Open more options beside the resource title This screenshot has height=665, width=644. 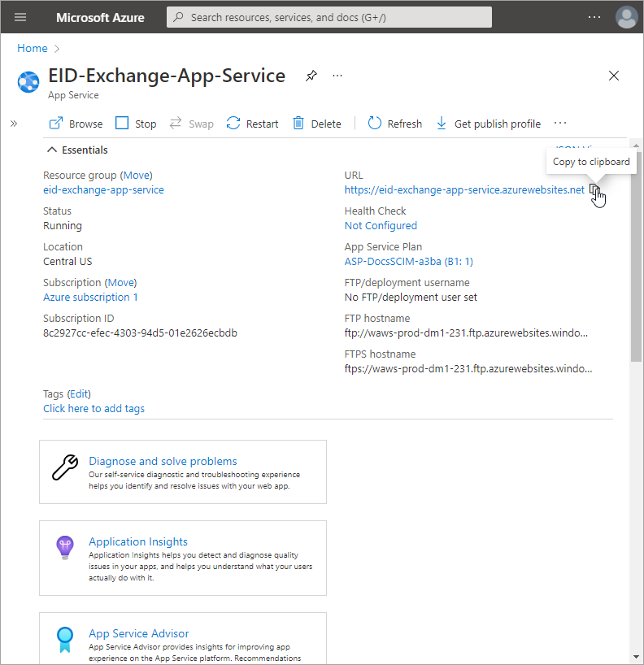337,76
